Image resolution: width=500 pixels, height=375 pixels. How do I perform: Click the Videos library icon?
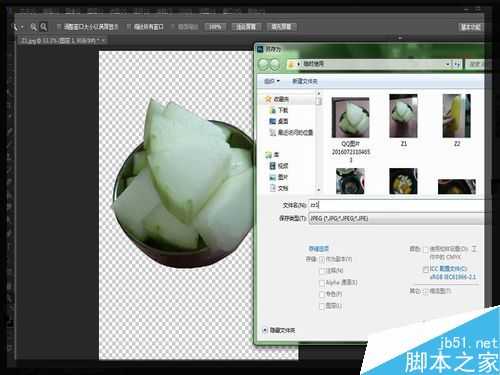(x=273, y=166)
